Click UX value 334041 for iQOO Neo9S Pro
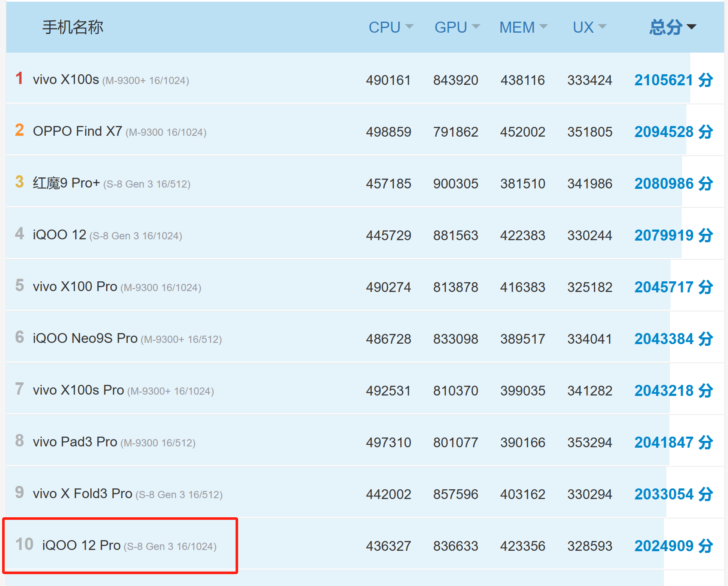Screen dimensions: 728x586 click(x=590, y=339)
